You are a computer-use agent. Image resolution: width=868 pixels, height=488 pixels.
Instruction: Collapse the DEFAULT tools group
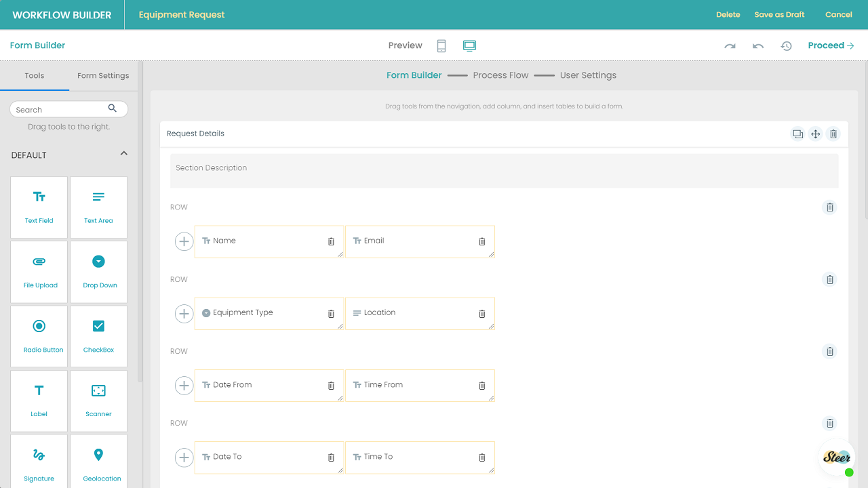point(124,154)
